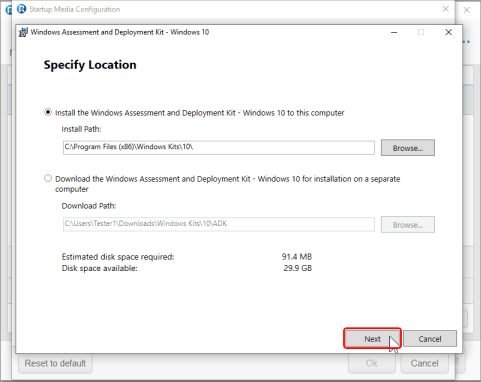Click Next in the ADK setup

[372, 339]
